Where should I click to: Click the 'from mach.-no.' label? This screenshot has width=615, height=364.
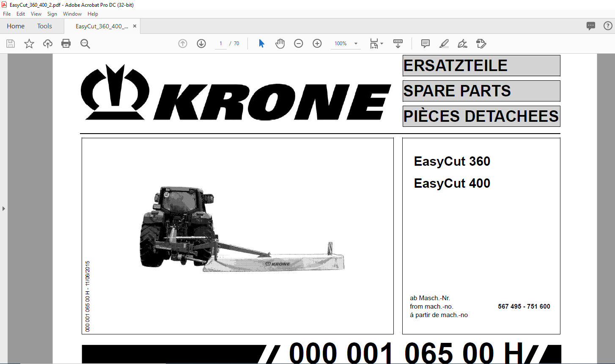[431, 307]
